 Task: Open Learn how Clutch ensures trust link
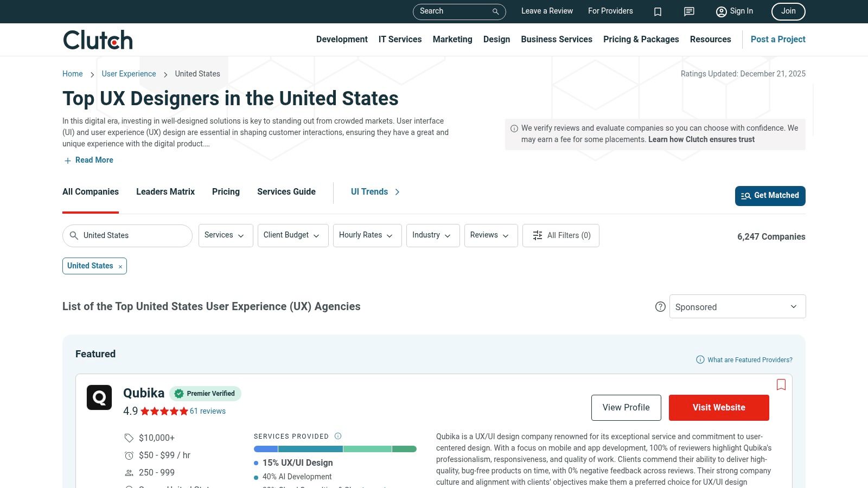(701, 139)
